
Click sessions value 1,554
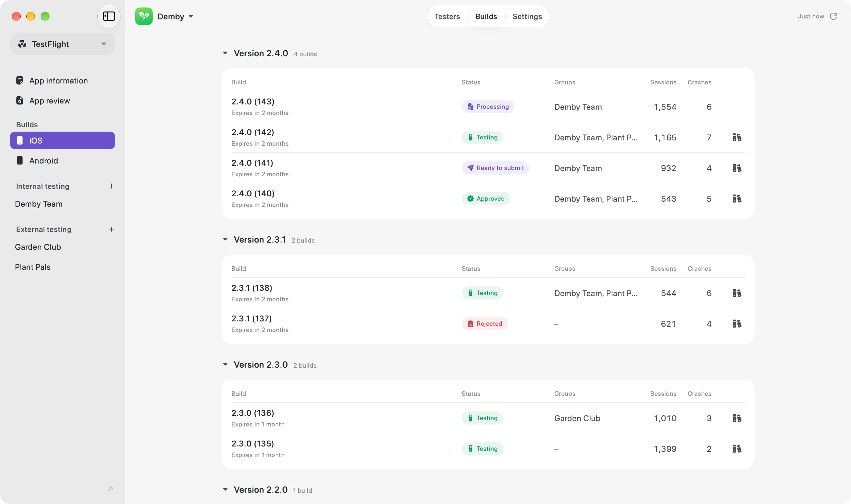pos(665,107)
